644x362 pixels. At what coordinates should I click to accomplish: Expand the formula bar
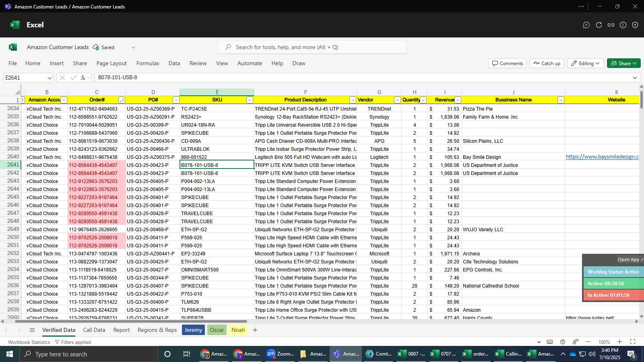tap(635, 78)
